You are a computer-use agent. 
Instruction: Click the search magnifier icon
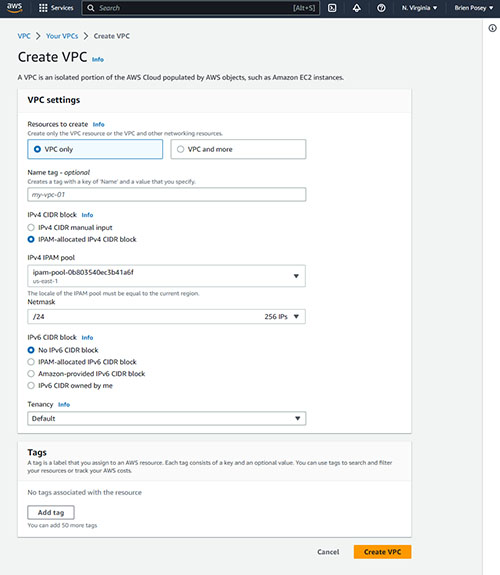(x=91, y=8)
